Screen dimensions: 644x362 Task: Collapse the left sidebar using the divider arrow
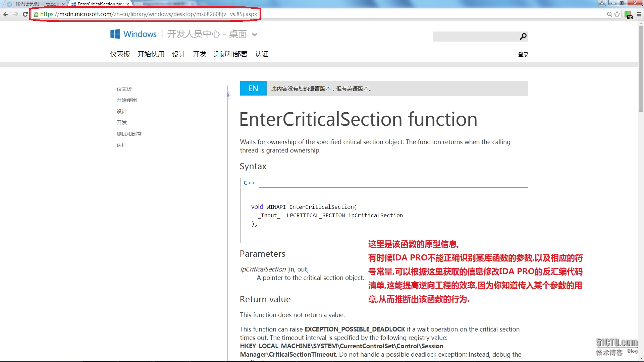coord(228,95)
